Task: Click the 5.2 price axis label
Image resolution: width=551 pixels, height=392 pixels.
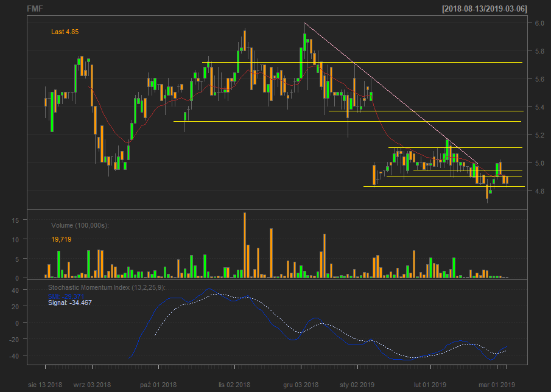Action: [539, 135]
